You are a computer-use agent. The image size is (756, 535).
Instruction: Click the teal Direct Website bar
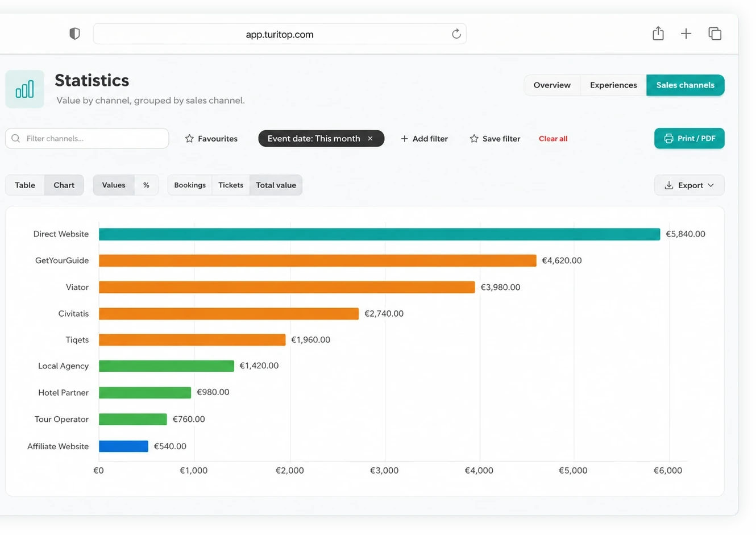[x=379, y=234]
